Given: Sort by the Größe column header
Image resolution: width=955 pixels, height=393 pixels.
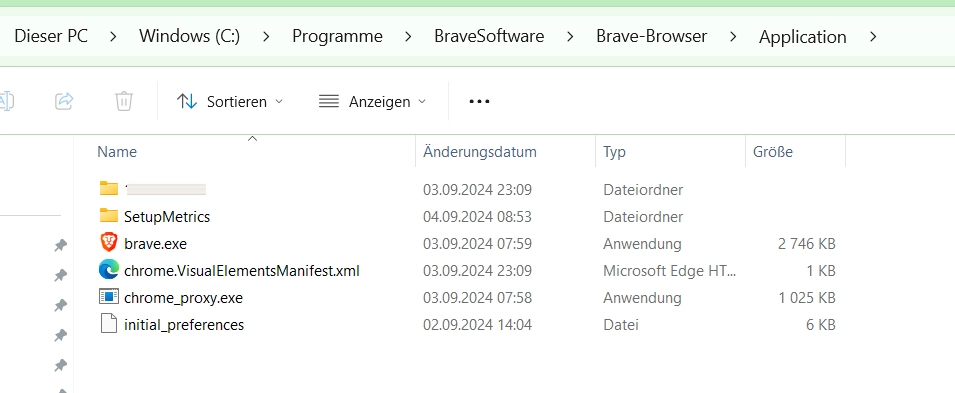Looking at the screenshot, I should coord(773,152).
